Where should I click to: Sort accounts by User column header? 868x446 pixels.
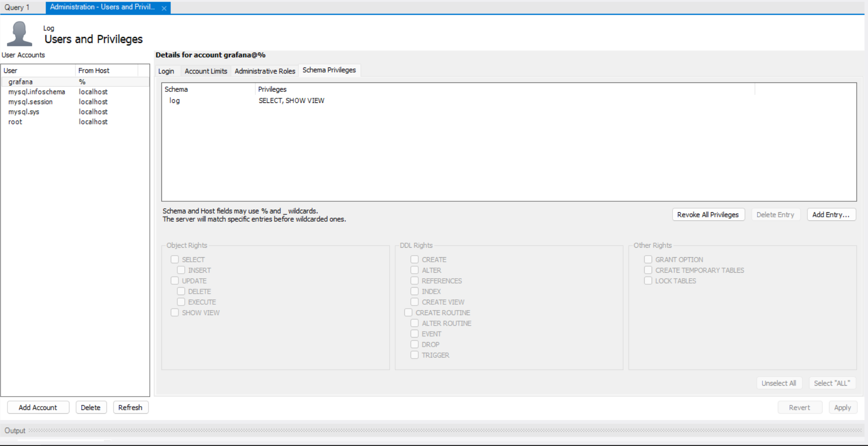click(x=38, y=70)
